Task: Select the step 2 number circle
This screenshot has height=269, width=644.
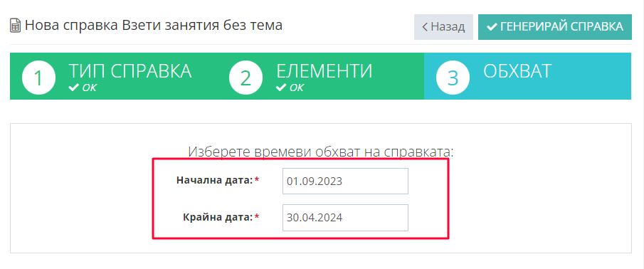Action: (x=246, y=78)
